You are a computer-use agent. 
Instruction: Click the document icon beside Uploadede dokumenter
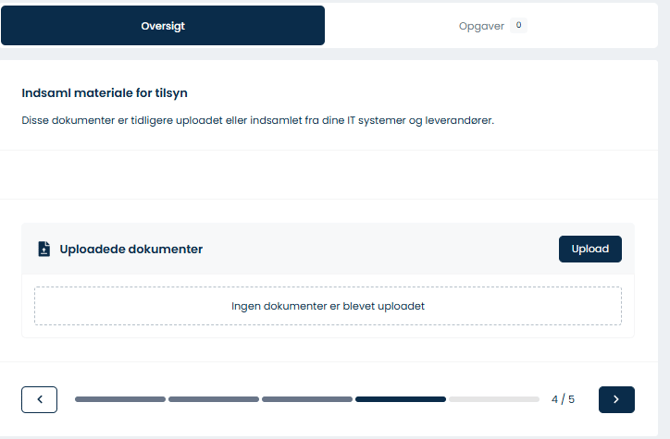point(44,249)
